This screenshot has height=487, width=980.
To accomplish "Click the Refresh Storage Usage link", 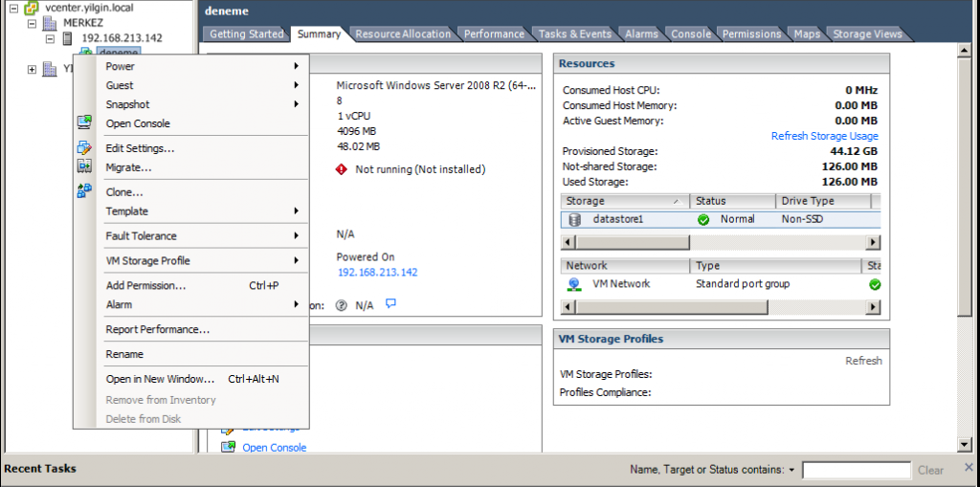I will [824, 136].
